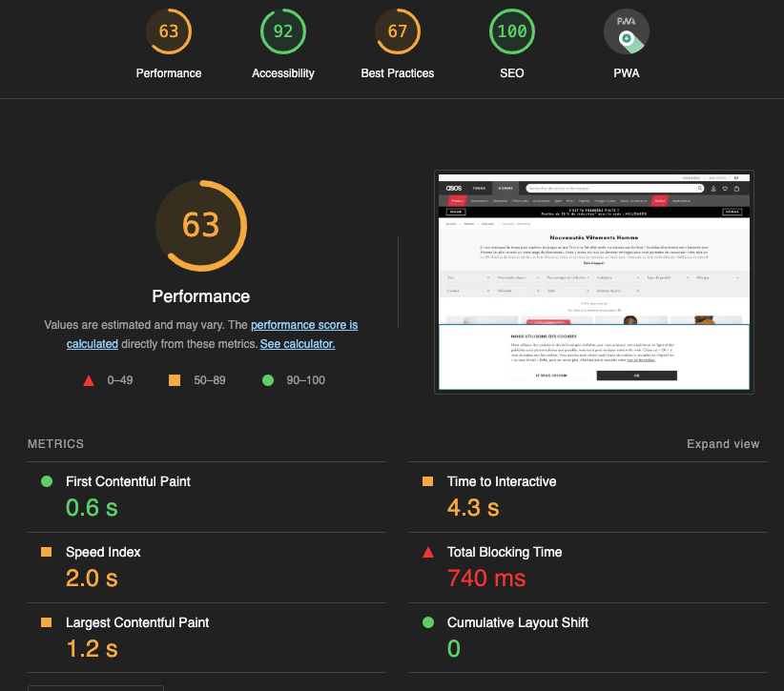Click the 0.6 s metric value
This screenshot has height=691, width=784.
point(92,508)
